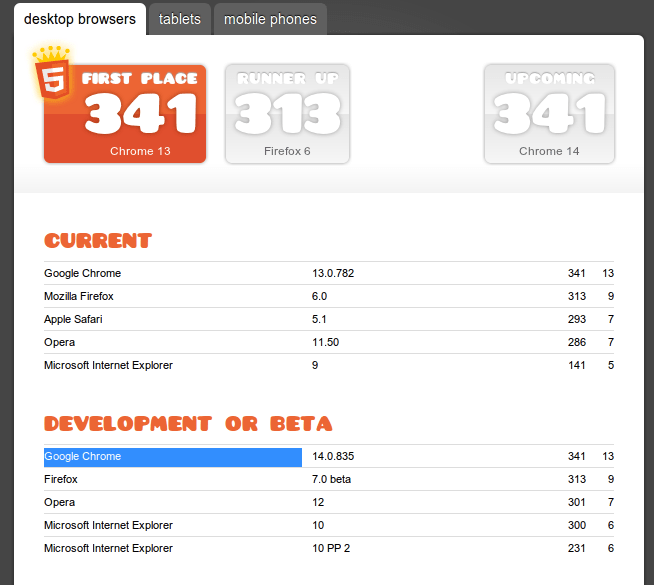Click version 14.0.835

333,456
